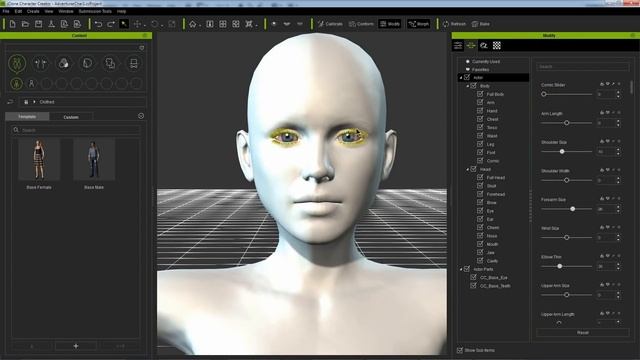Viewport: 640px width, 360px height.
Task: Select the Head shape category icon
Action: [87, 63]
